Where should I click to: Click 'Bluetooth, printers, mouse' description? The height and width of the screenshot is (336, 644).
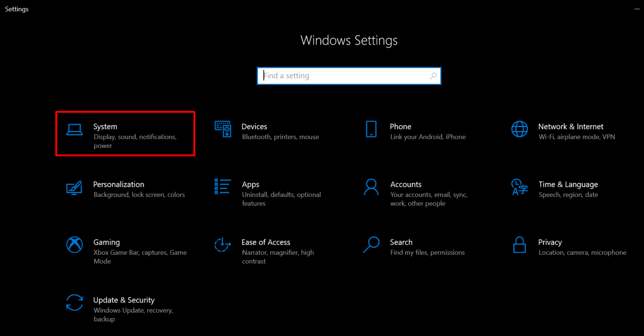click(x=280, y=137)
